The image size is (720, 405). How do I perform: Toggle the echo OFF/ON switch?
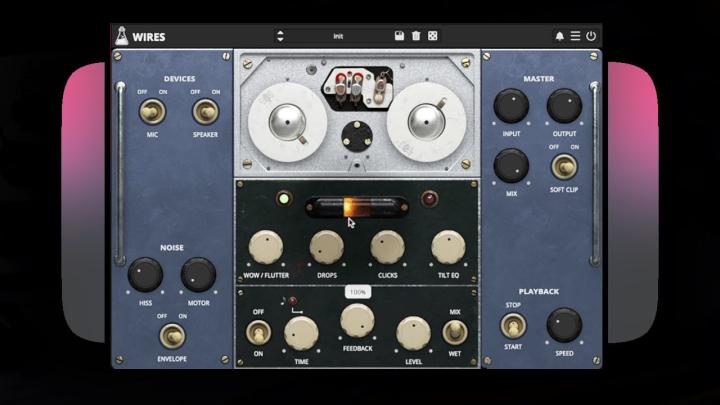coord(259,332)
